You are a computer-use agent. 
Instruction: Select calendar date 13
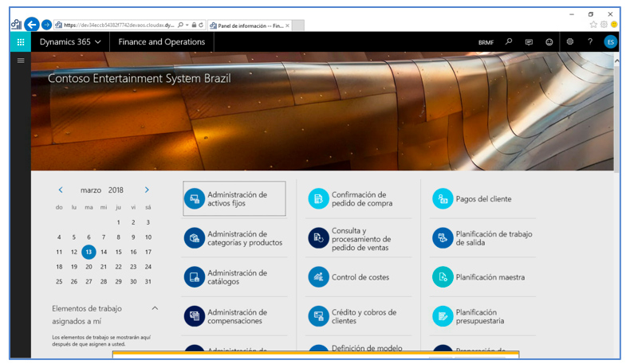(x=89, y=252)
